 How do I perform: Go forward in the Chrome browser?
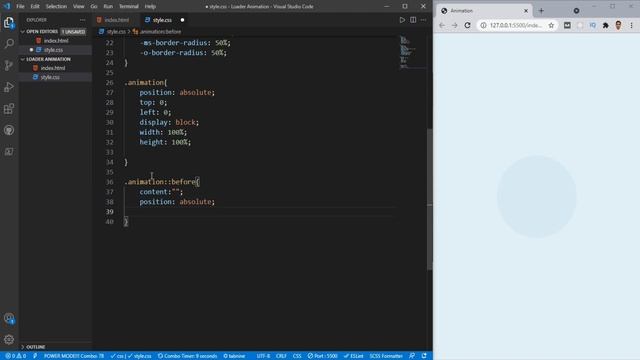[x=455, y=25]
